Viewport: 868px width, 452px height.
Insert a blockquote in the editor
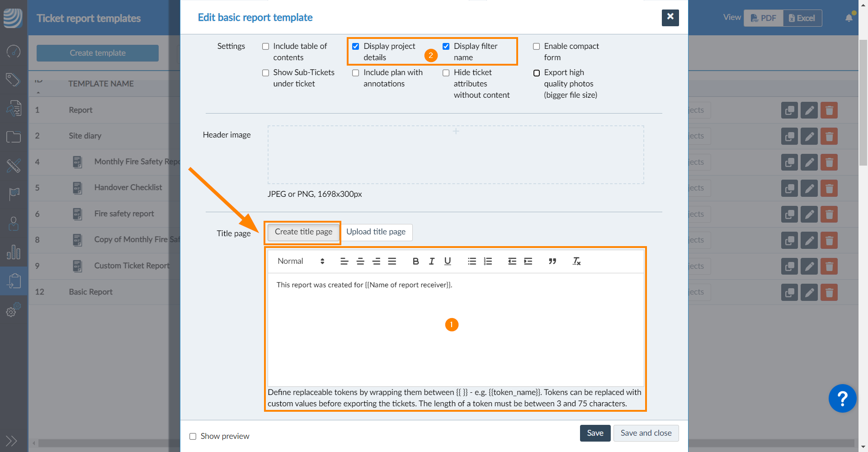pyautogui.click(x=552, y=261)
